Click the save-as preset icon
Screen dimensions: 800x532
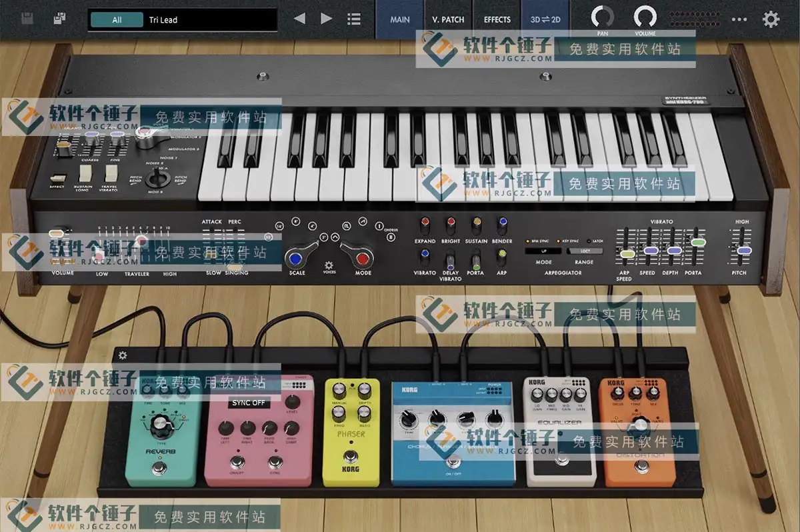60,19
